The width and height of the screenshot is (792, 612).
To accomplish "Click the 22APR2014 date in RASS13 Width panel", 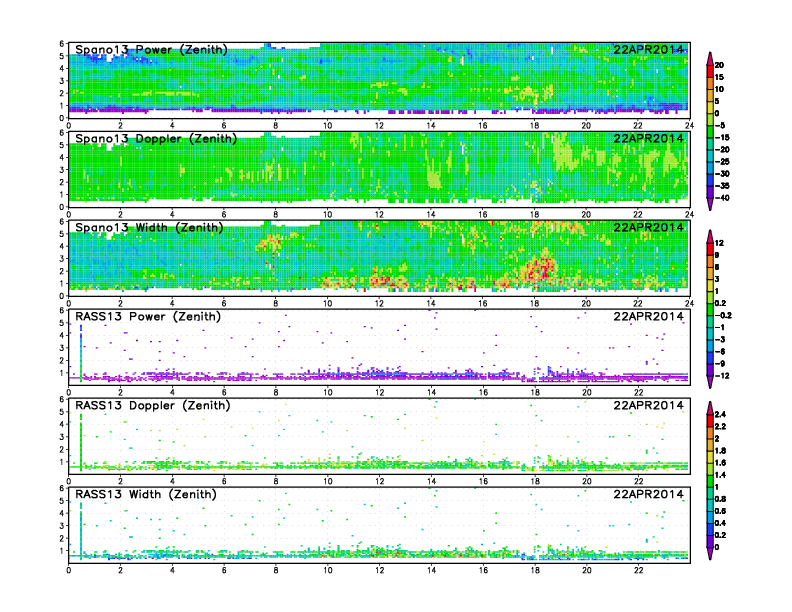I will [x=648, y=494].
